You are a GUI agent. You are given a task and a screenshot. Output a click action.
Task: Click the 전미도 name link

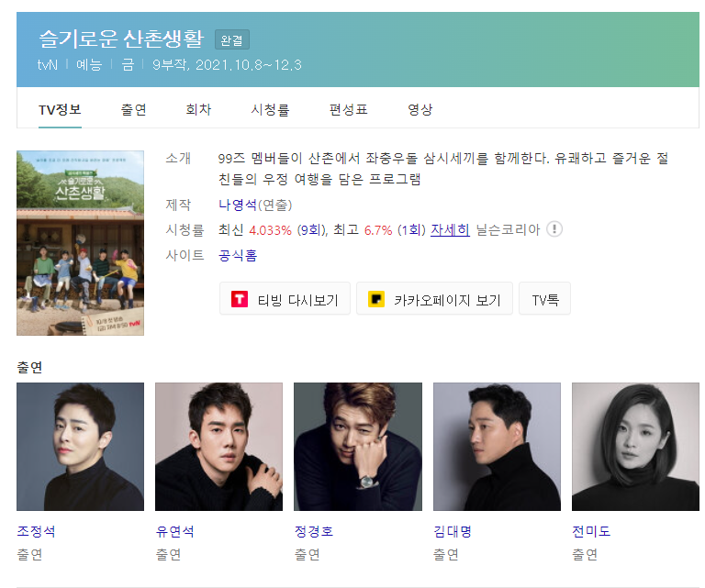click(591, 531)
